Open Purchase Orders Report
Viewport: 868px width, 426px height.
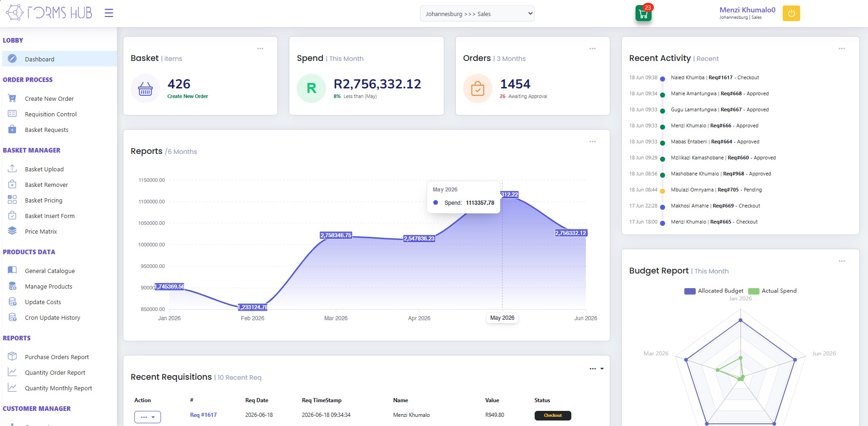coord(57,357)
